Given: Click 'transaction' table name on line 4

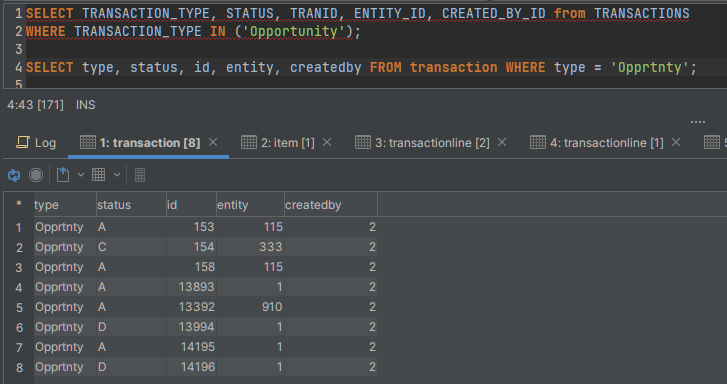Looking at the screenshot, I should [453, 67].
